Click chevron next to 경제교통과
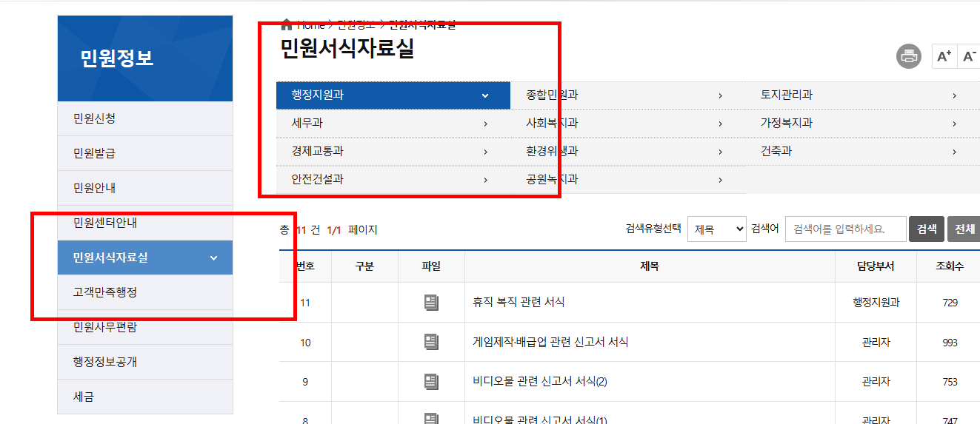980x424 pixels. (x=485, y=152)
